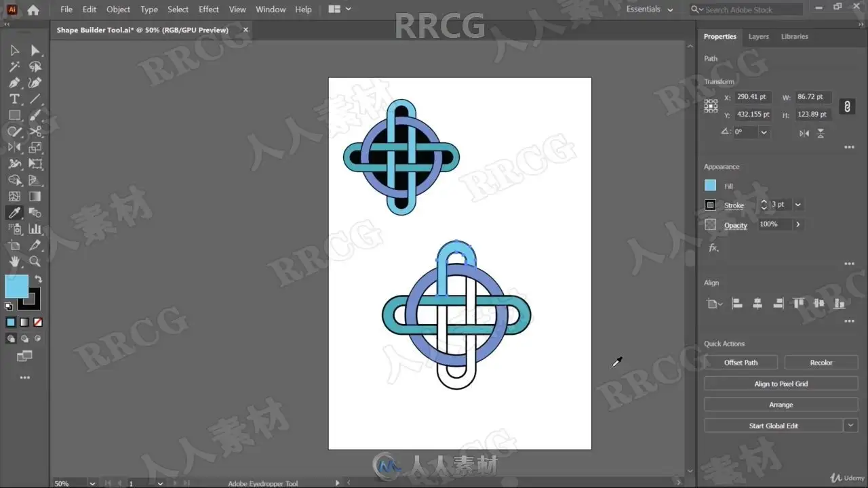This screenshot has width=868, height=488.
Task: Select the Rectangle tool
Action: tap(14, 115)
